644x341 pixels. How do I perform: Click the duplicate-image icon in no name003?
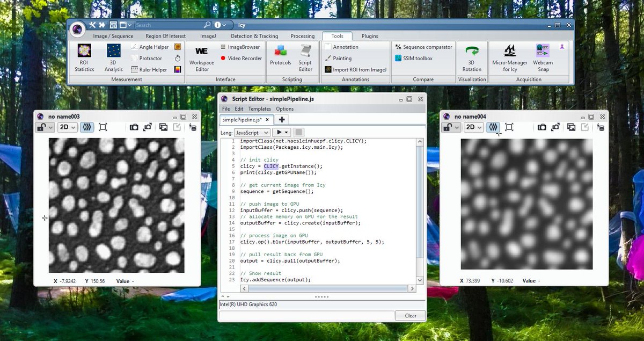point(163,127)
